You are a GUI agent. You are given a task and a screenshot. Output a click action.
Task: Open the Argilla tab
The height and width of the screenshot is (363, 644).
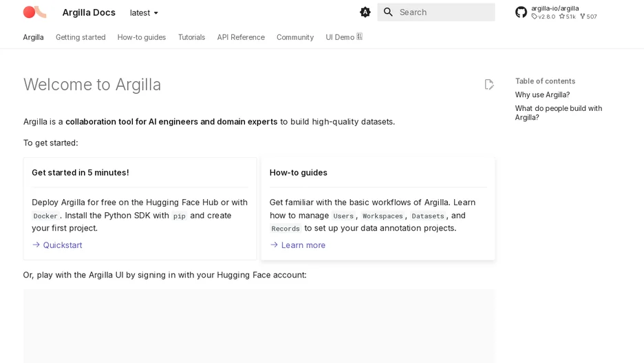pos(33,37)
